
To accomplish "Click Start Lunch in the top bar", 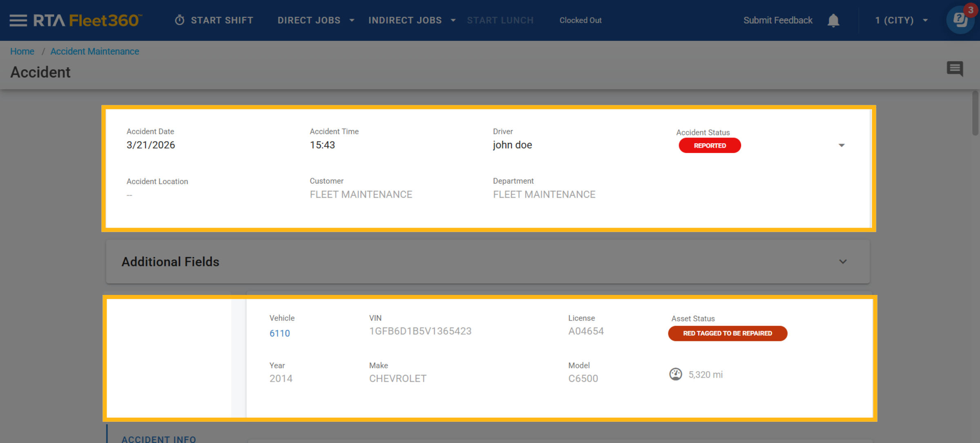I will point(500,20).
